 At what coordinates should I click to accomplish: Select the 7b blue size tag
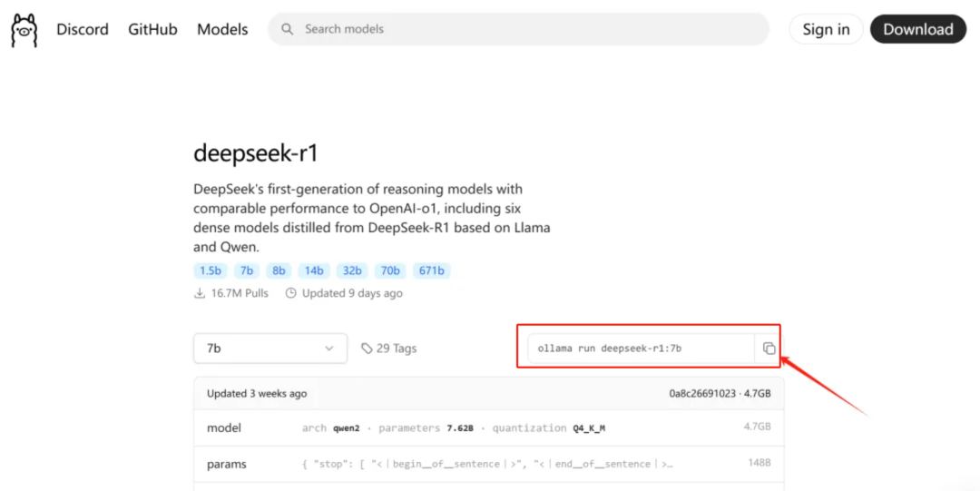click(247, 270)
